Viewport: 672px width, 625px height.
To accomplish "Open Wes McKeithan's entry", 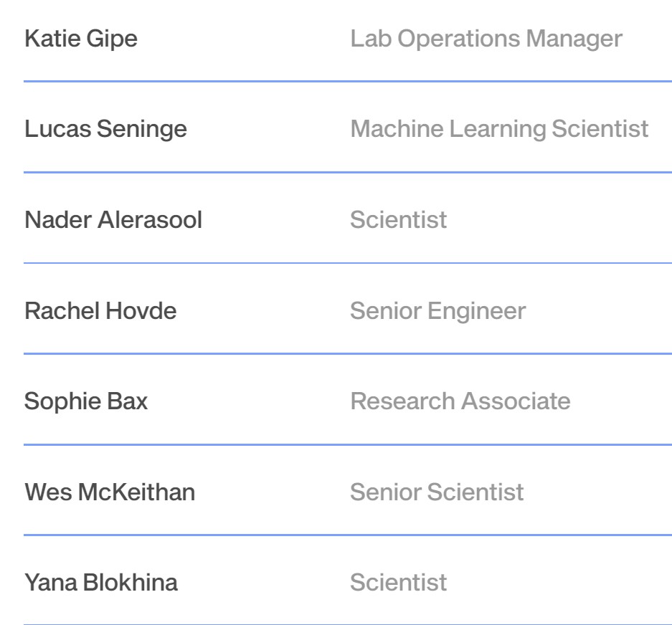I will pyautogui.click(x=110, y=492).
